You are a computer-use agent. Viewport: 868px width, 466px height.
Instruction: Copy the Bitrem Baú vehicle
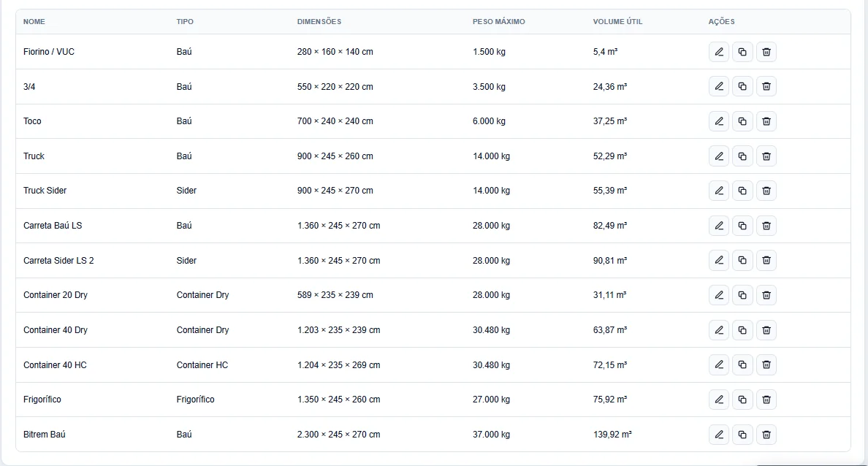click(742, 435)
